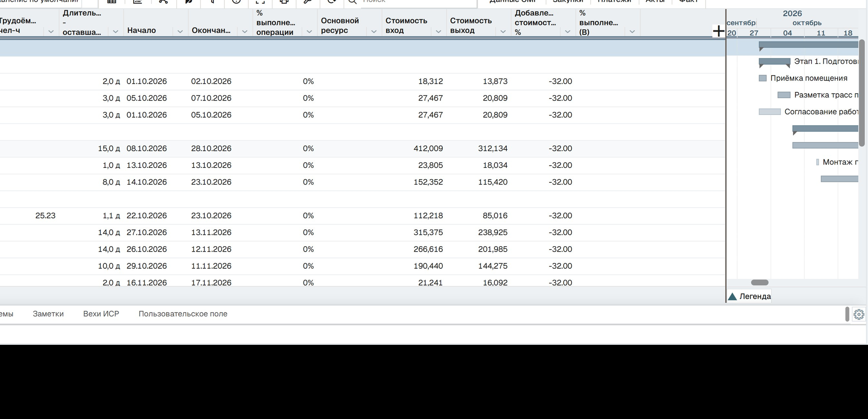The image size is (868, 419).
Task: Select the Приёмка помещения Gantt bar
Action: tap(763, 78)
